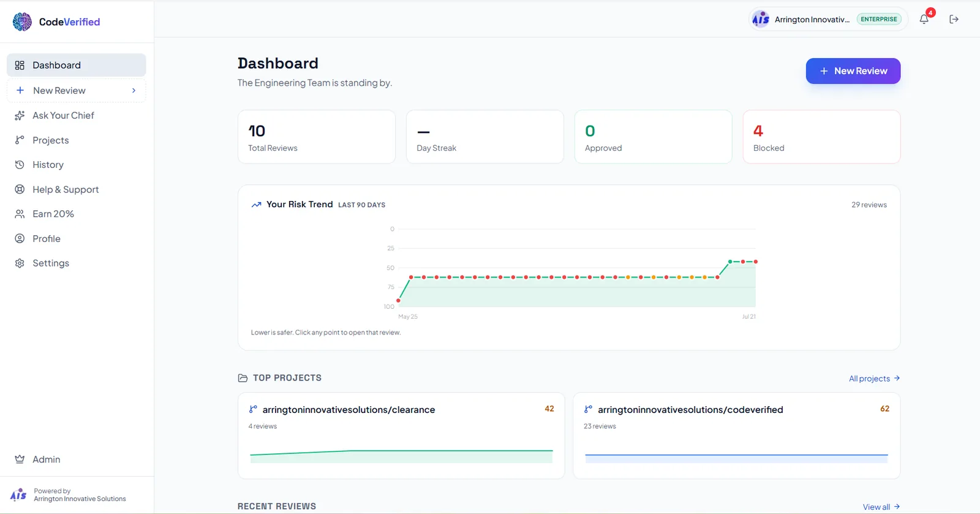
Task: Open Ask Your Chief page
Action: click(76, 115)
